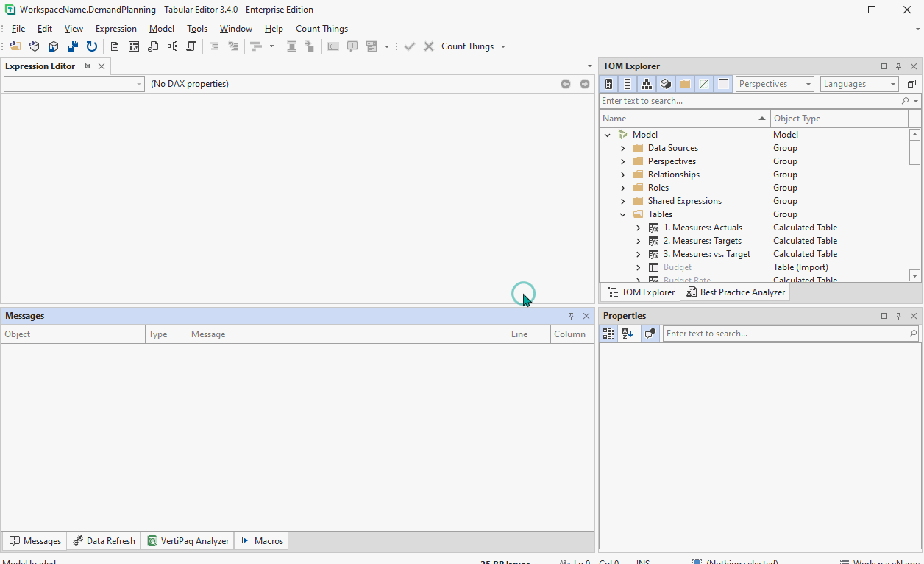The image size is (924, 564).
Task: Select the 3. Measures: vs. Target row
Action: pos(754,254)
